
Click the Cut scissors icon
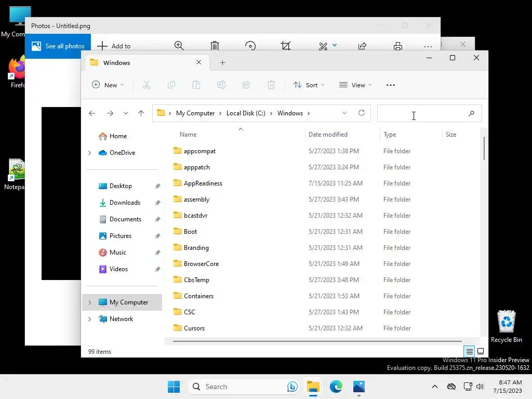[x=146, y=85]
